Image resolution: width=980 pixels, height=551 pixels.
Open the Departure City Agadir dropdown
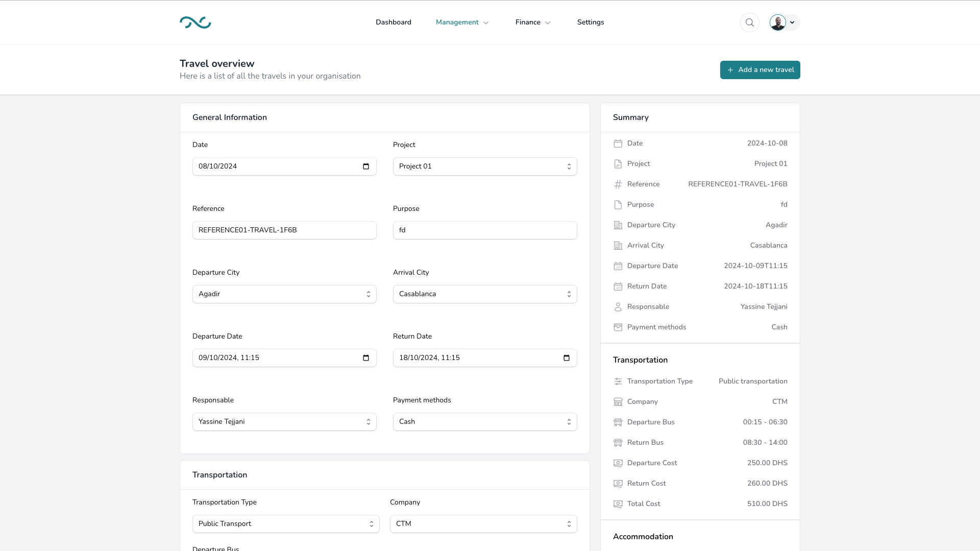[x=284, y=294]
